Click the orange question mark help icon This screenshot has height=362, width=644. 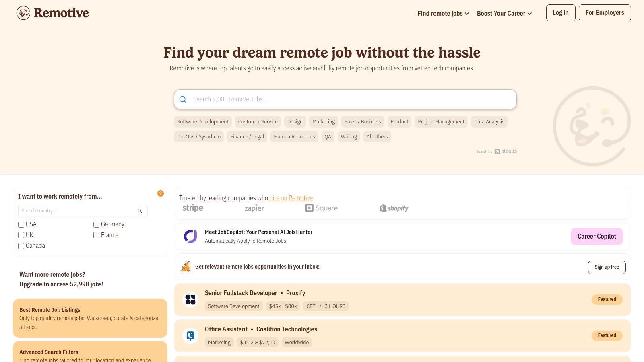point(161,193)
